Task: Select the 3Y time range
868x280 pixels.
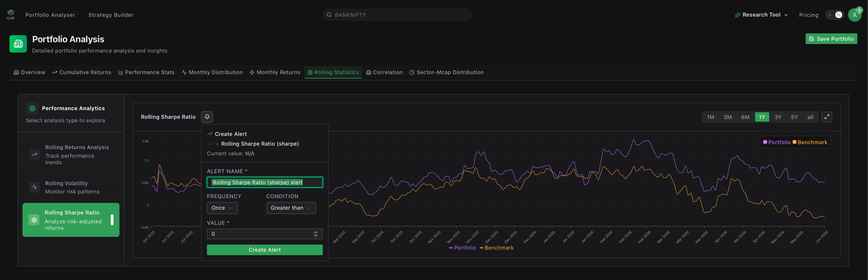Action: click(x=778, y=117)
